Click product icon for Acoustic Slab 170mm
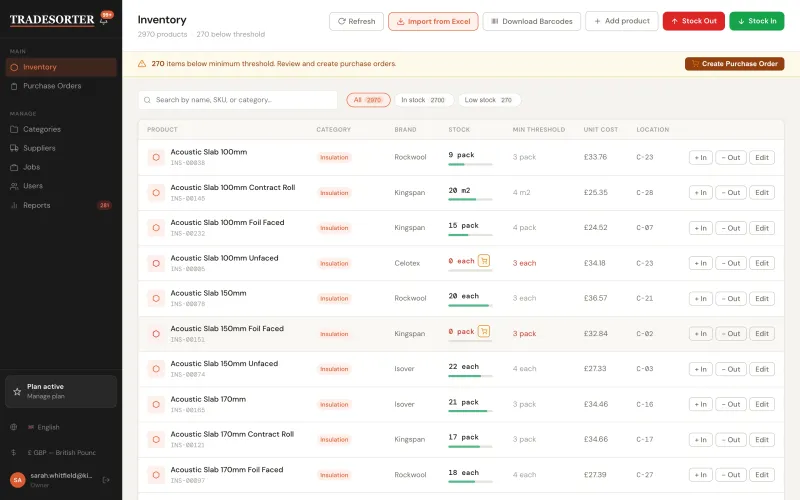The image size is (800, 500). tap(156, 405)
